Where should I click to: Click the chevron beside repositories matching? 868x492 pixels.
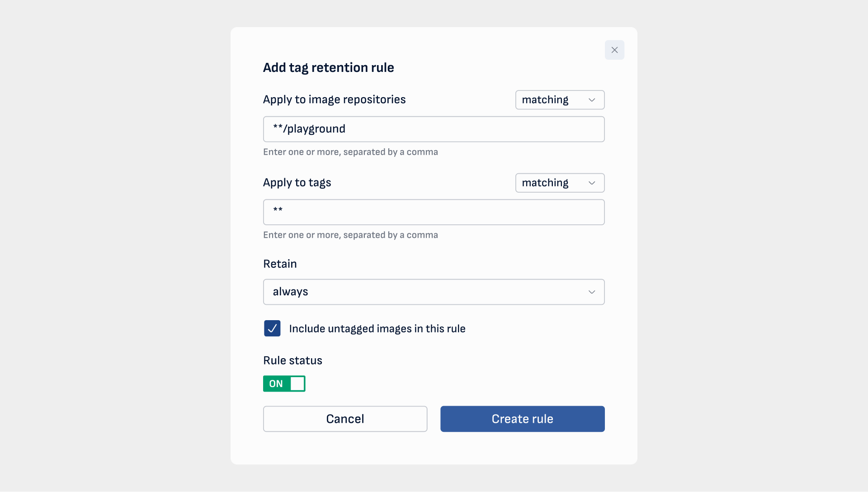[592, 100]
